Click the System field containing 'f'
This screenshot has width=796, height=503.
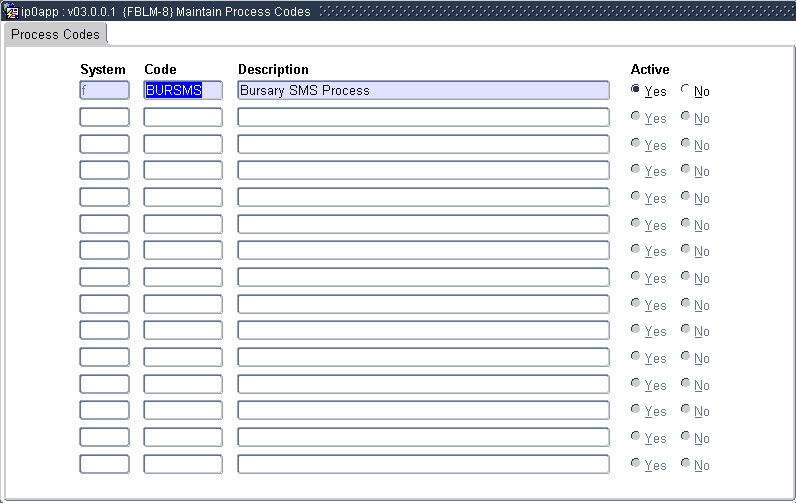coord(104,90)
